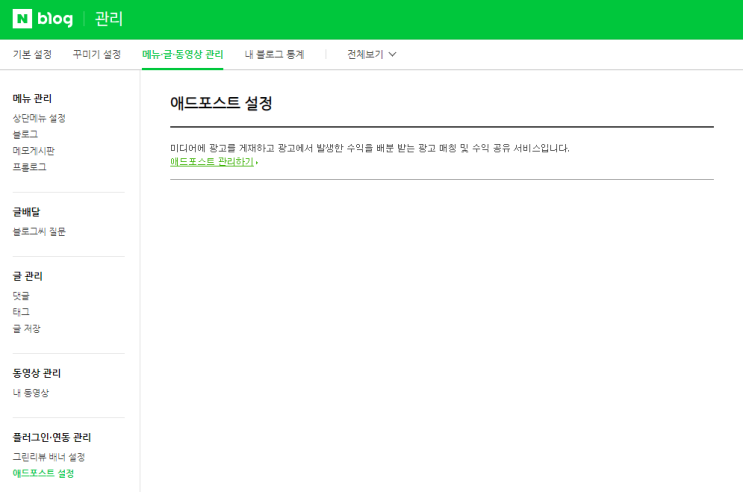Click the AdPost description sentence
The height and width of the screenshot is (492, 743).
pos(370,148)
